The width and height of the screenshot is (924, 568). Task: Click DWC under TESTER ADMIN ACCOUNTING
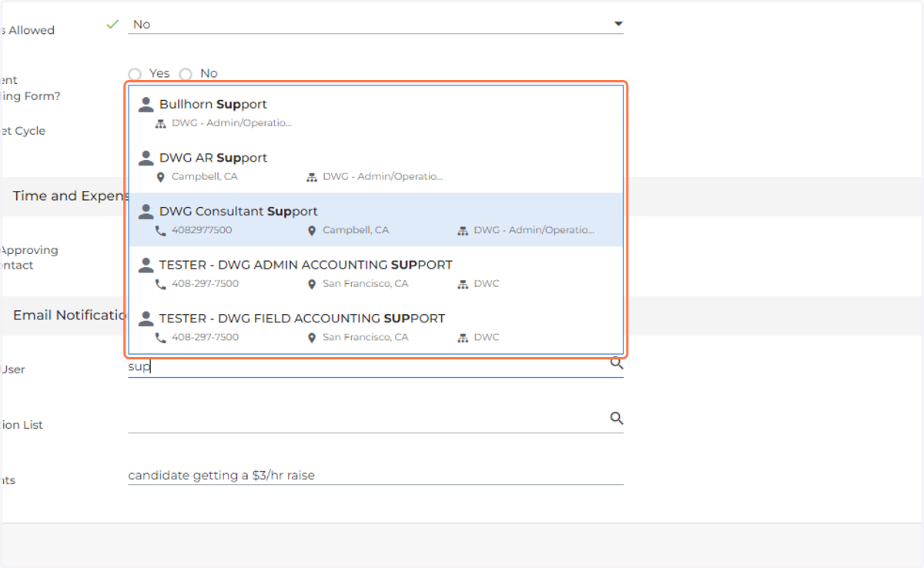coord(487,284)
